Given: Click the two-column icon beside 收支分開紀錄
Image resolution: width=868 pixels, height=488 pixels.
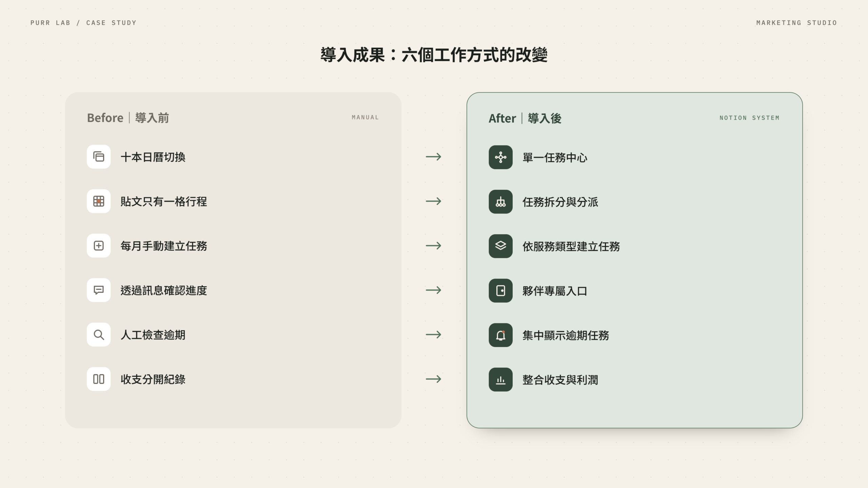Looking at the screenshot, I should click(x=99, y=379).
